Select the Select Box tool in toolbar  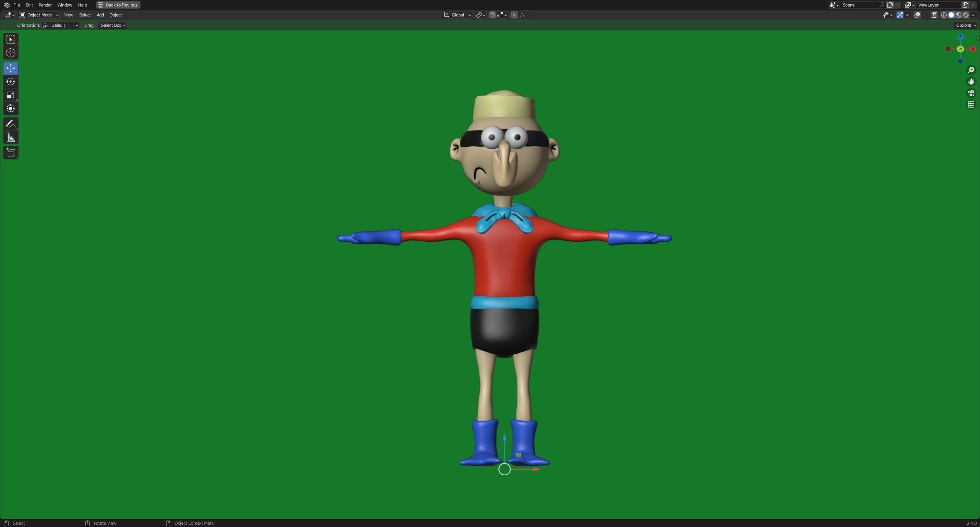point(11,39)
